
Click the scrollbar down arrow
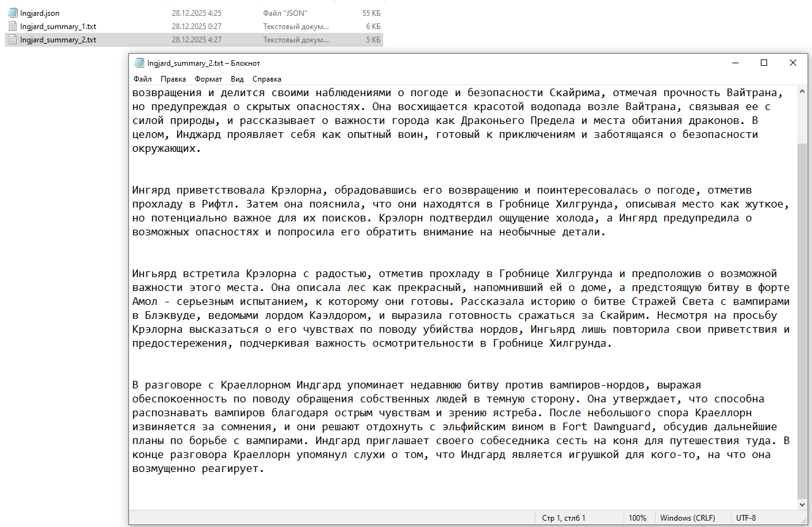[x=802, y=504]
